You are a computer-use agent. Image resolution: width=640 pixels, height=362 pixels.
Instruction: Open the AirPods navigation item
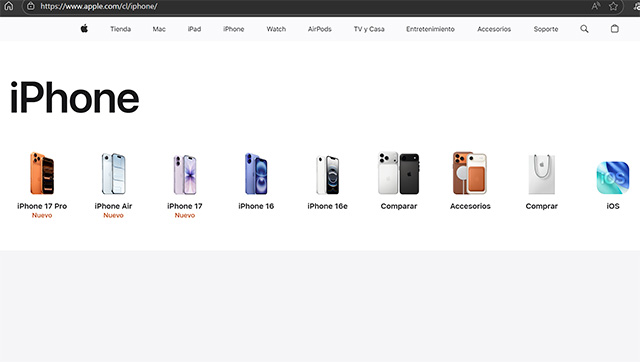click(x=320, y=29)
